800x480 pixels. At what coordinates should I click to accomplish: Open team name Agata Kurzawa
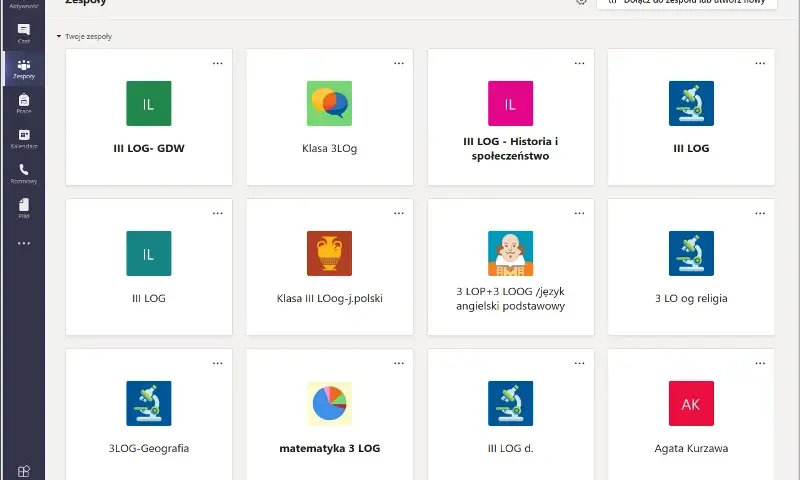point(691,448)
